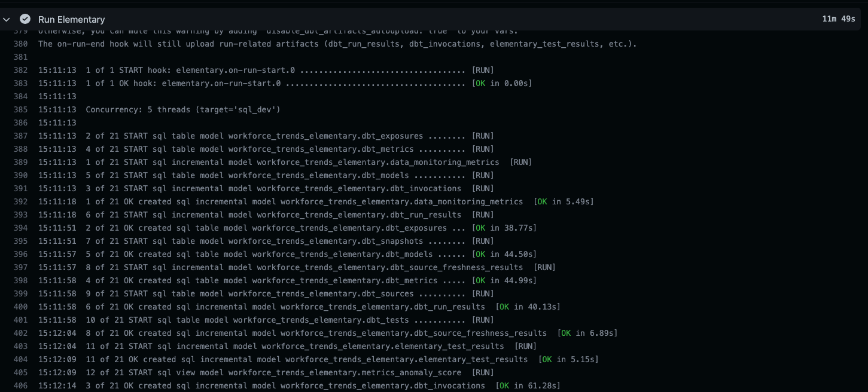Click the OK dbt_run_results 40.13s line
The width and height of the screenshot is (868, 392).
click(x=300, y=307)
